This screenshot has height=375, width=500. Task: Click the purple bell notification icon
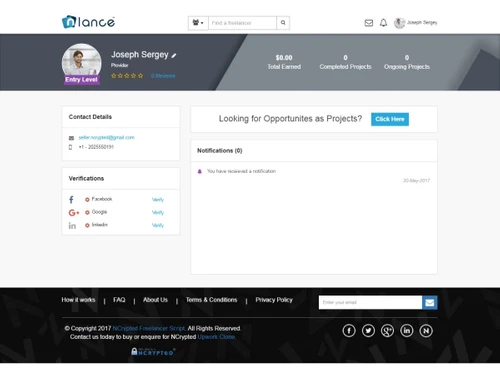[x=200, y=171]
